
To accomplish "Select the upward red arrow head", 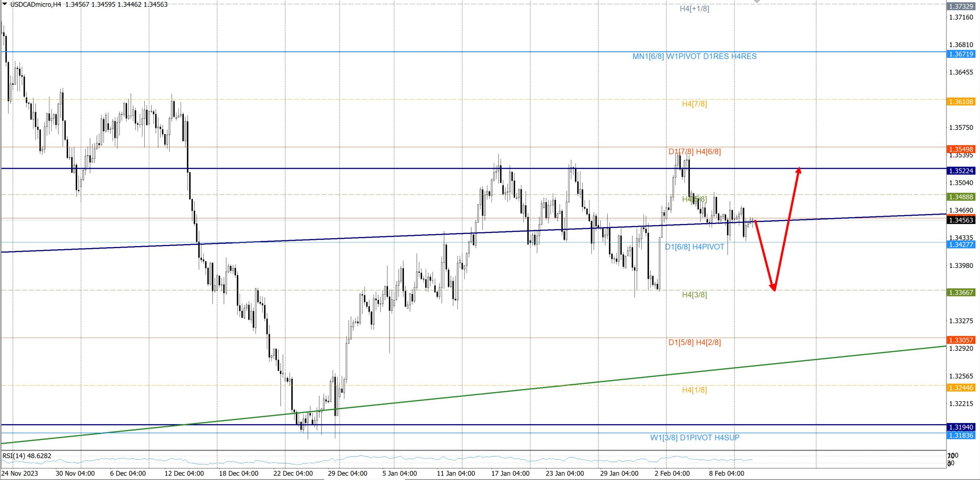I will click(799, 170).
